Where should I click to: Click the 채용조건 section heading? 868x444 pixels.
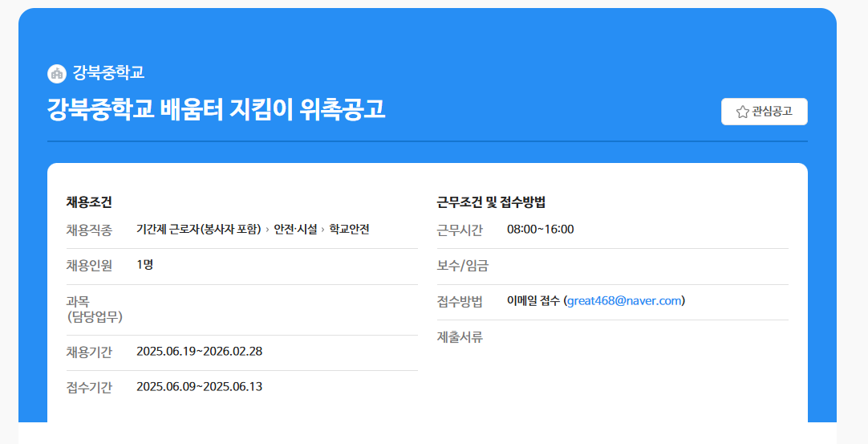pyautogui.click(x=89, y=202)
